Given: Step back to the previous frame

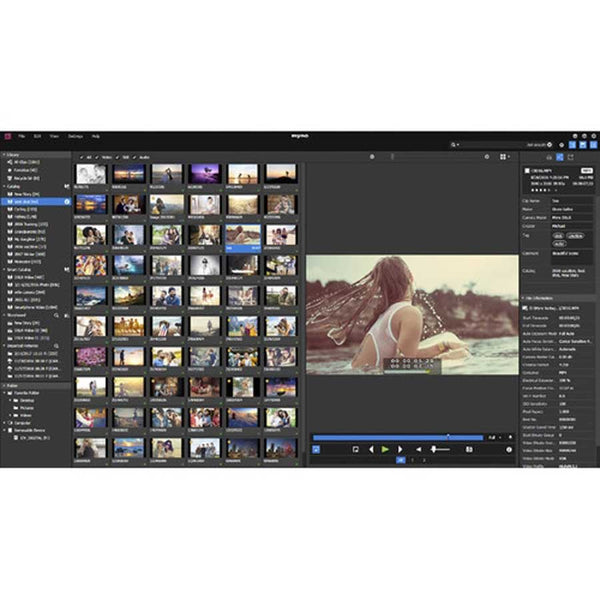Looking at the screenshot, I should 369,450.
